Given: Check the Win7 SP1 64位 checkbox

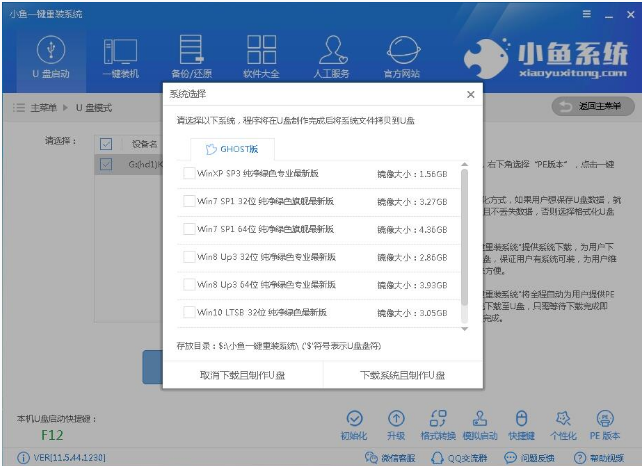Looking at the screenshot, I should (190, 229).
